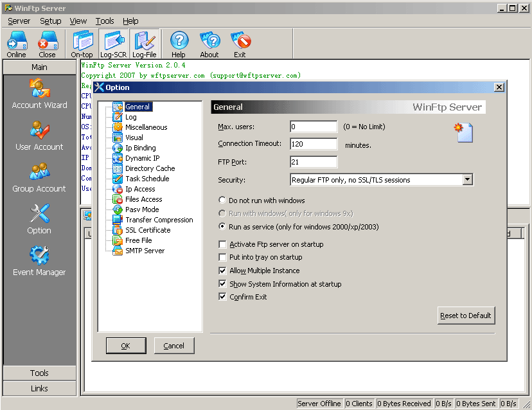
Task: Select Pasv Mode in the options tree
Action: pyautogui.click(x=141, y=209)
